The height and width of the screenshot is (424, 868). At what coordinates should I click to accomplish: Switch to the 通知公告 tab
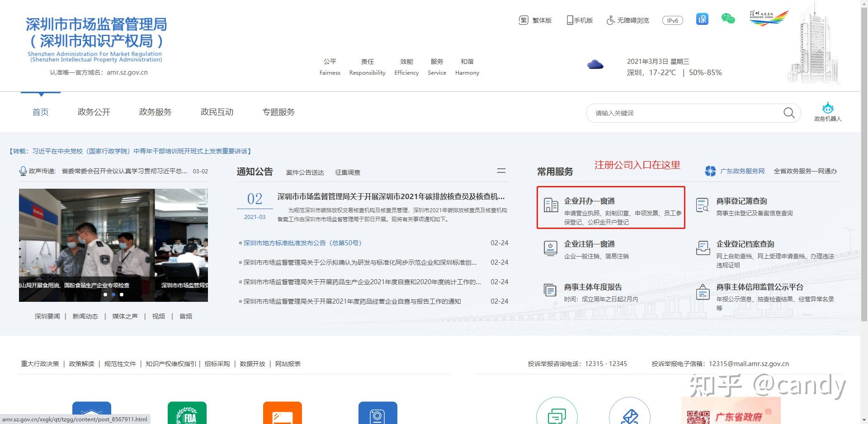tap(255, 172)
